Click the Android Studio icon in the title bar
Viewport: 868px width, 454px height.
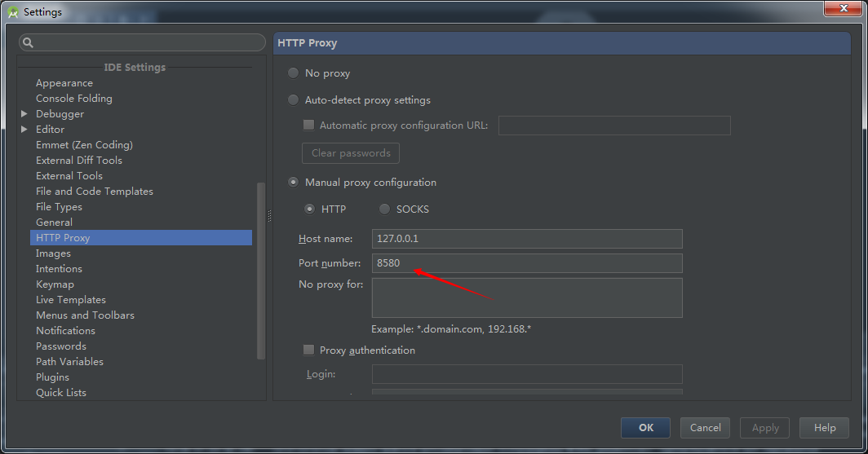13,11
